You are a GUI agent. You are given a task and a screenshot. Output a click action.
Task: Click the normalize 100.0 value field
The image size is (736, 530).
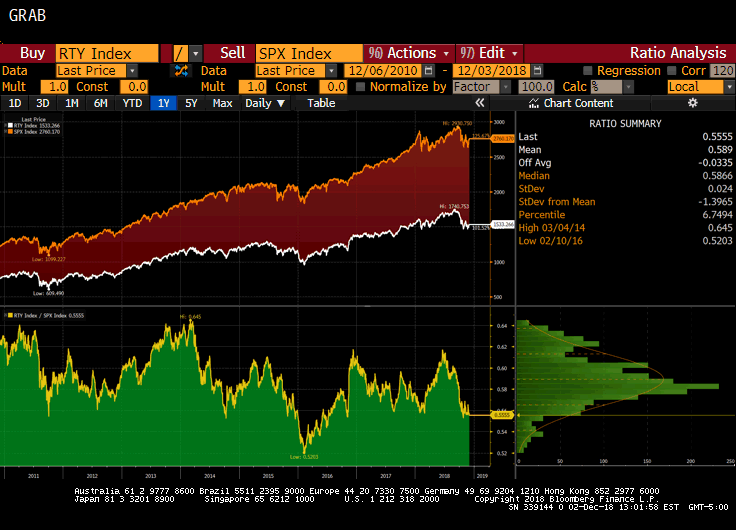tap(537, 87)
